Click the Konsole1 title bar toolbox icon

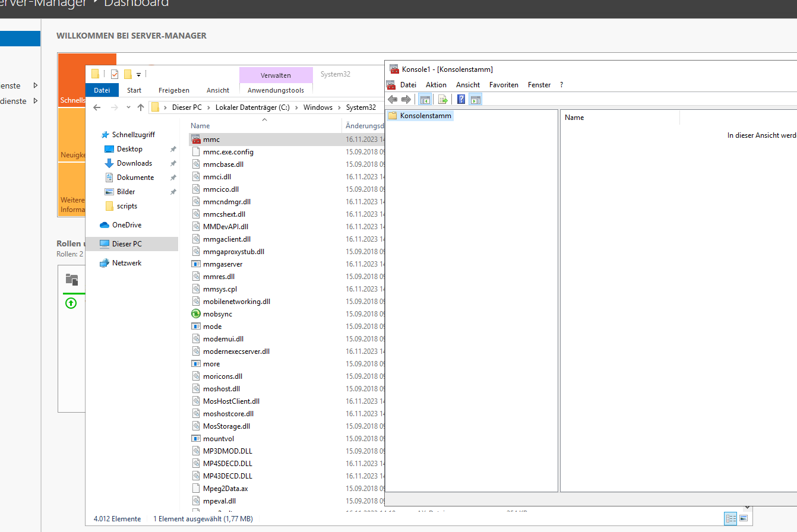(x=394, y=69)
